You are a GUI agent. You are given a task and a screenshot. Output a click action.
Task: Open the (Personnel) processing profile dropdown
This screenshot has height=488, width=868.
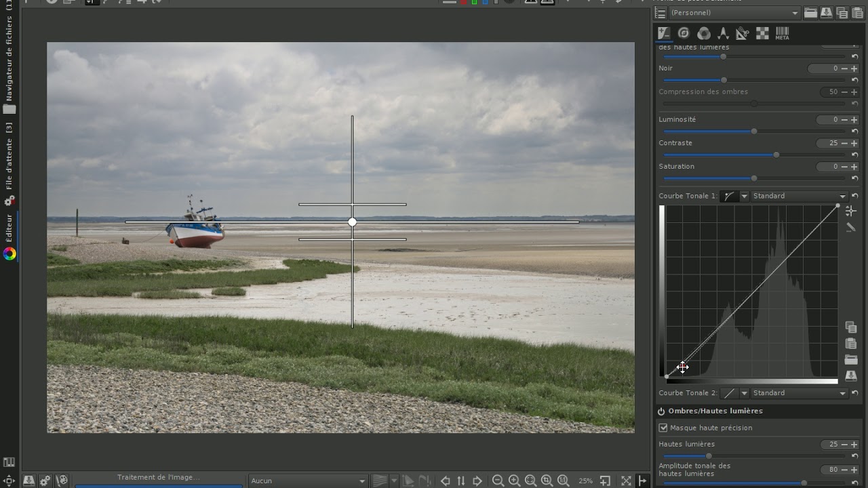coord(735,13)
